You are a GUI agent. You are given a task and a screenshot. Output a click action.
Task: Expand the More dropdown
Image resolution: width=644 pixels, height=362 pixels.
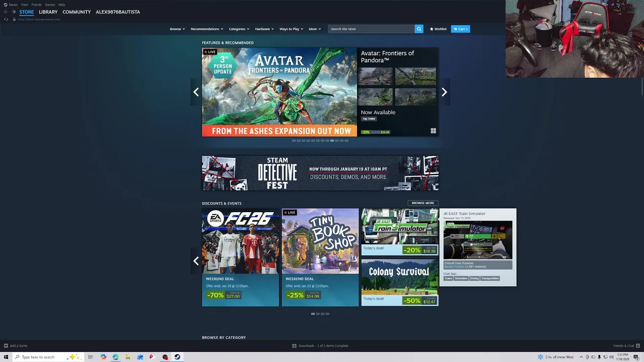tap(314, 29)
